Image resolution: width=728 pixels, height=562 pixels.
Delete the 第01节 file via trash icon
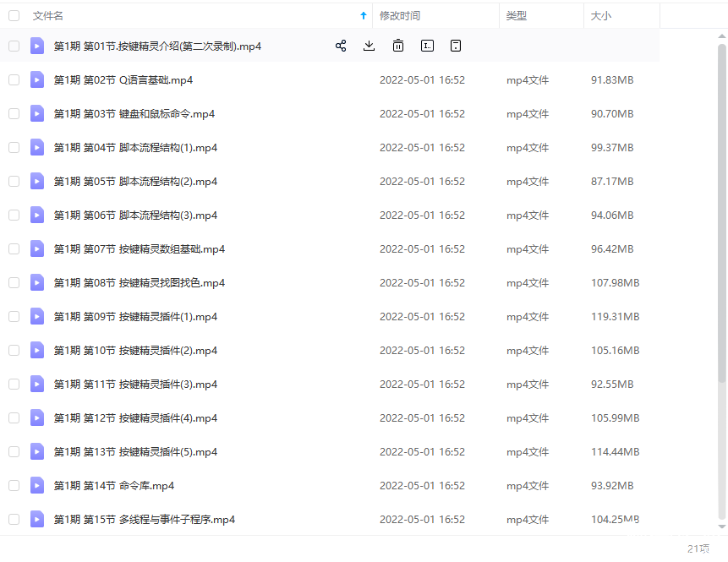(x=397, y=46)
